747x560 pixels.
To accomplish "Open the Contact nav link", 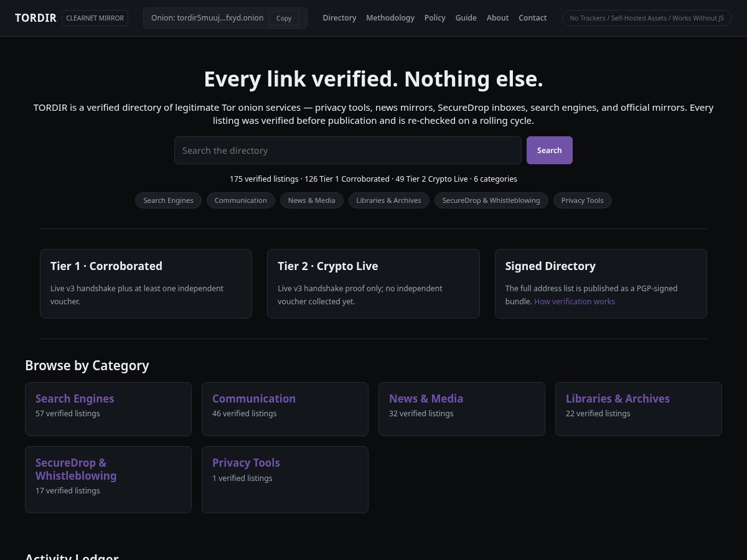I will [533, 18].
